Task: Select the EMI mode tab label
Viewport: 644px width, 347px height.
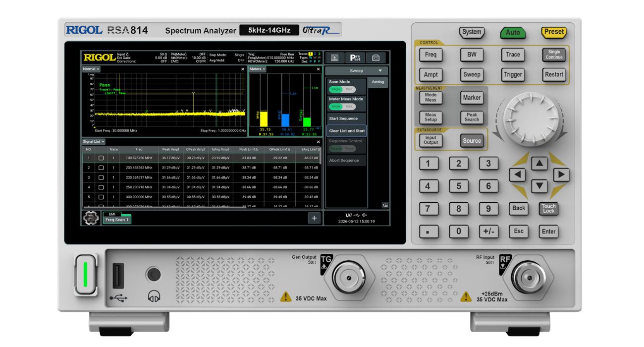Action: point(112,214)
